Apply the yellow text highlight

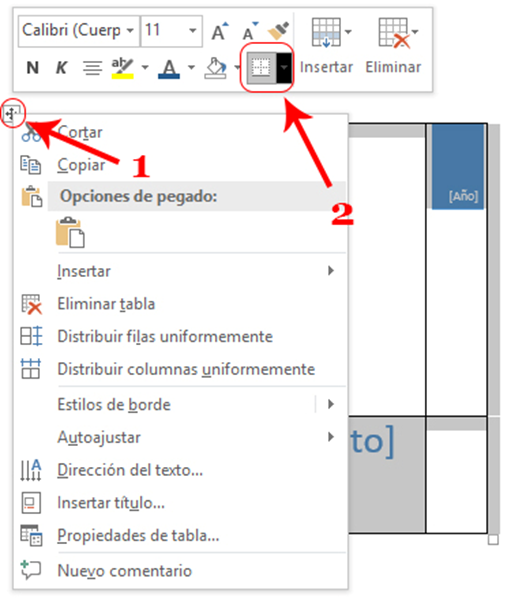[122, 68]
